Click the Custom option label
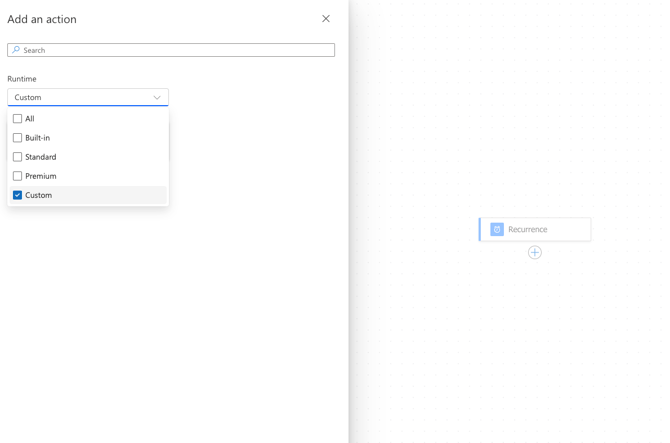Viewport: 670px width, 443px height. (x=39, y=195)
